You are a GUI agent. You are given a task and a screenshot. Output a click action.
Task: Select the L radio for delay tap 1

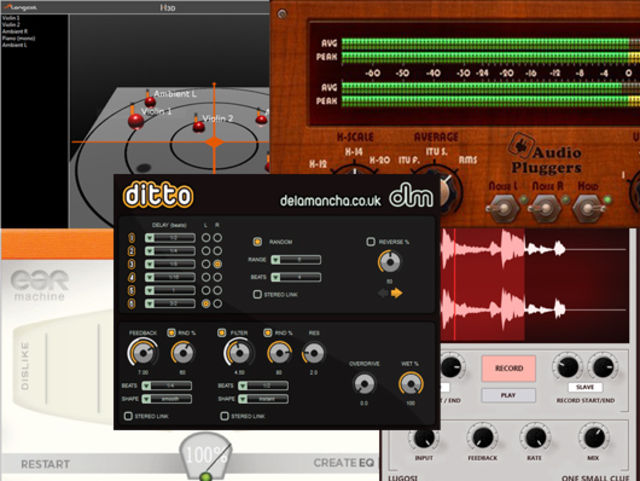[206, 238]
